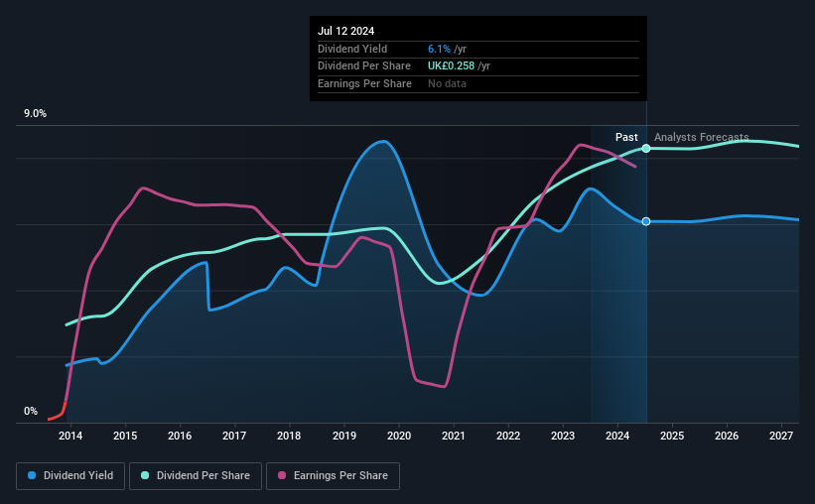Click the 2022 x-axis label

point(508,436)
